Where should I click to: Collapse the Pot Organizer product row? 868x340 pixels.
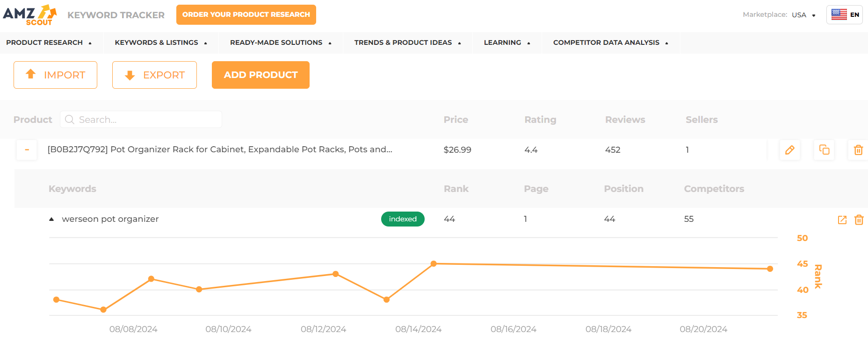point(27,150)
